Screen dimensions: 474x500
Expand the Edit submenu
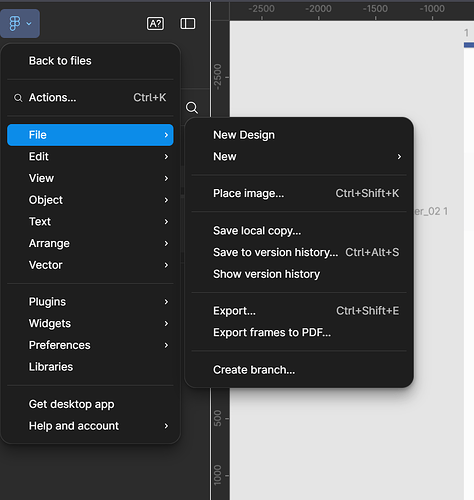click(x=90, y=157)
